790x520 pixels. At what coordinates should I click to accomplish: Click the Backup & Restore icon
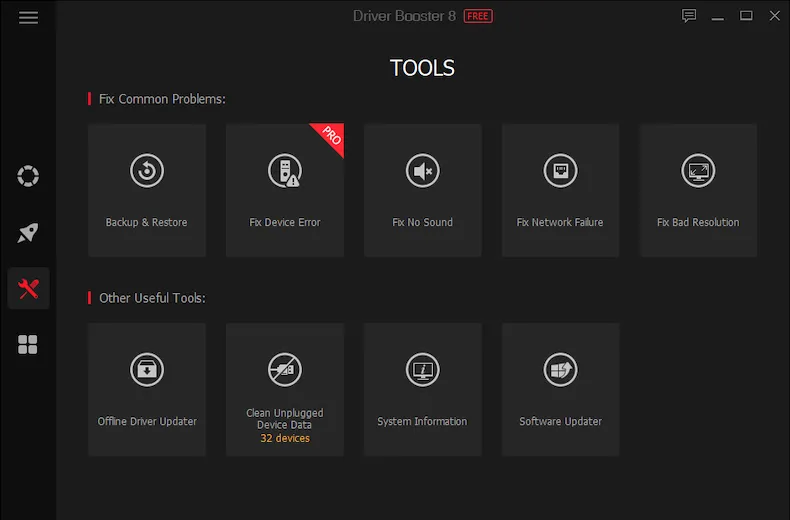147,170
